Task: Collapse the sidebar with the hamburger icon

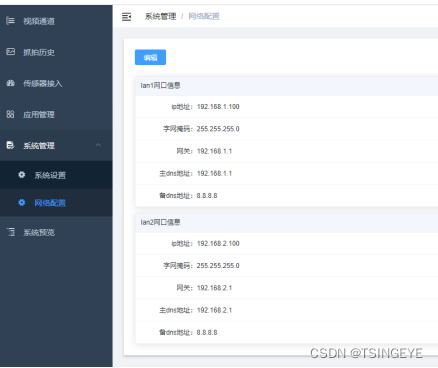Action: (126, 17)
